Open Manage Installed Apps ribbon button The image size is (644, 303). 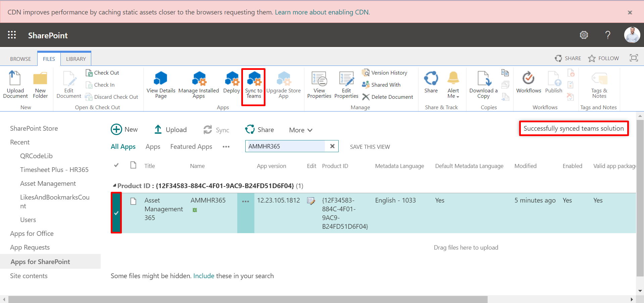(x=199, y=84)
